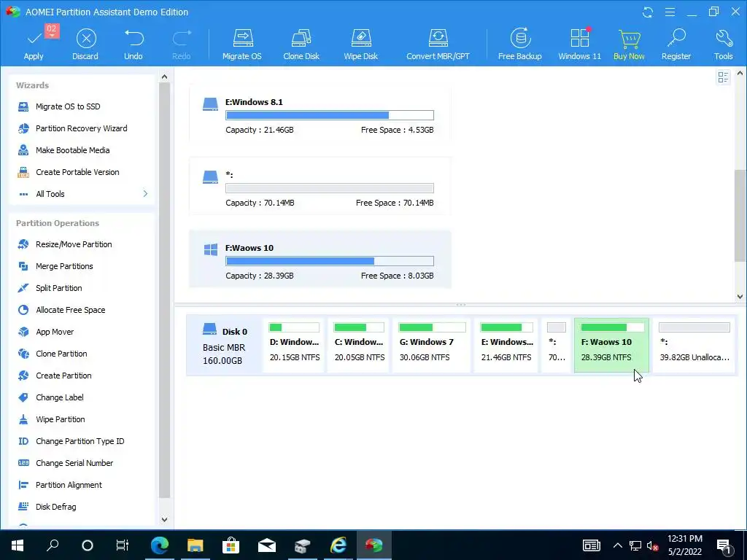Select Change Serial Number

(x=74, y=463)
